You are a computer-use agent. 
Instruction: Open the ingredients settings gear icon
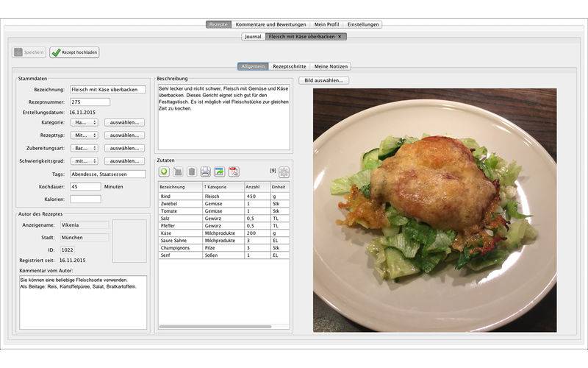[x=284, y=172]
